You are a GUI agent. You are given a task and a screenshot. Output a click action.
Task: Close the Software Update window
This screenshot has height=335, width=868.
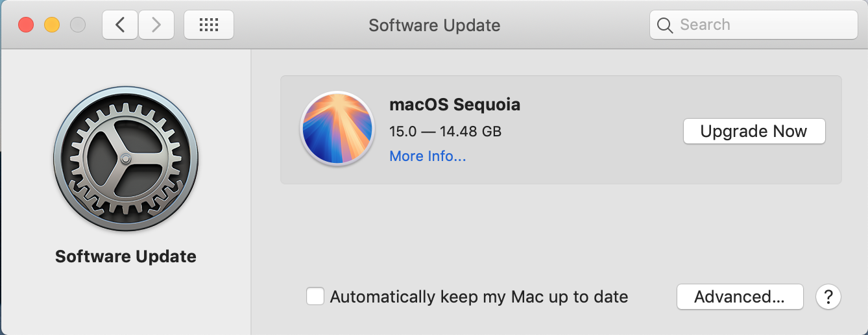click(26, 25)
